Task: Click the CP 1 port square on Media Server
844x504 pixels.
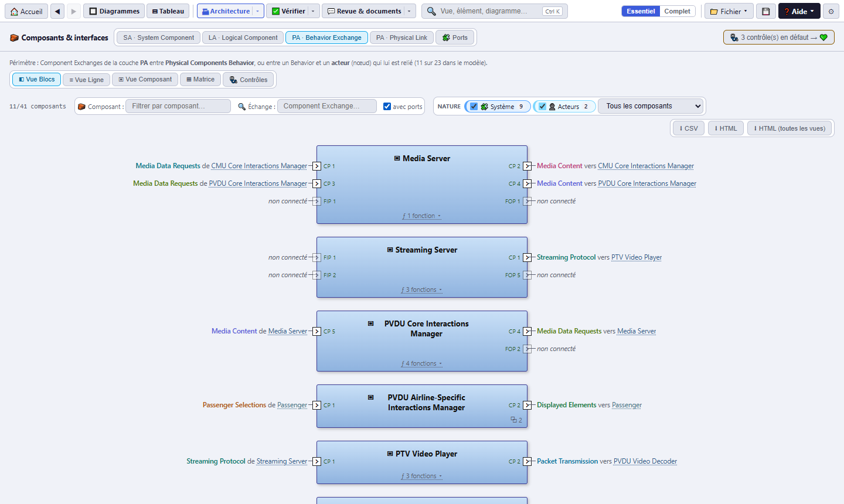Action: (x=317, y=166)
